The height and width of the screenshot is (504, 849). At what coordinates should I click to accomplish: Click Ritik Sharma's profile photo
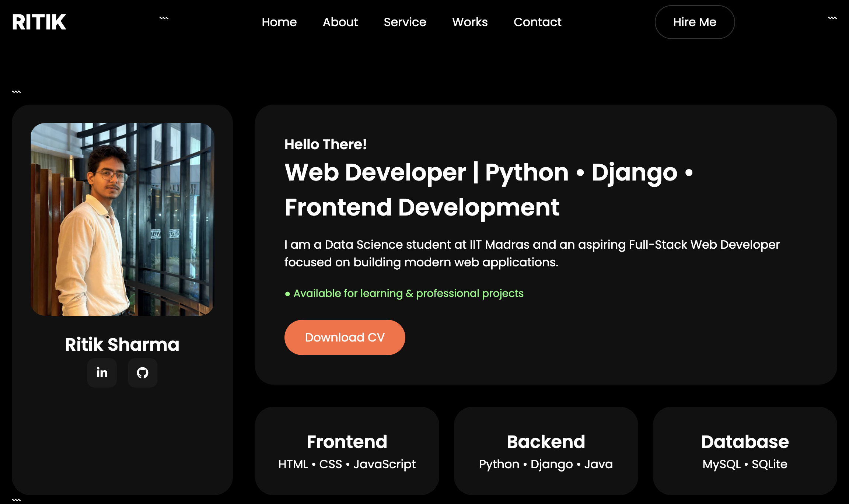coord(123,220)
